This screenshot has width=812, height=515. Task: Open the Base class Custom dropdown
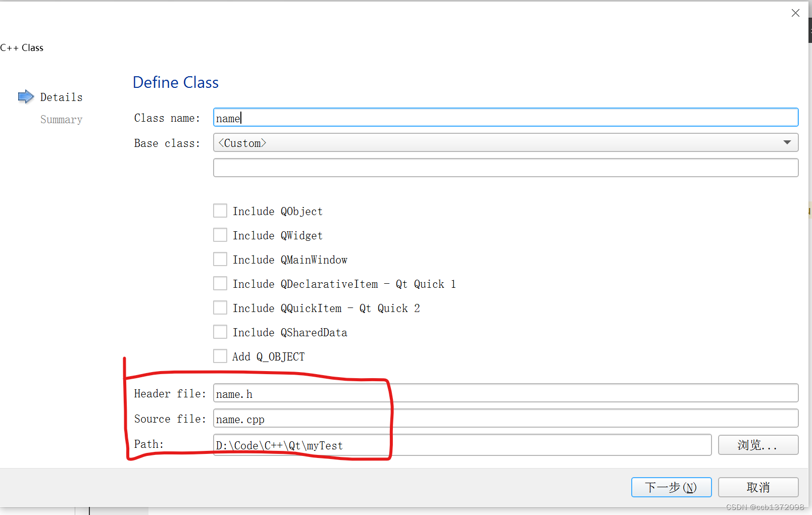pyautogui.click(x=505, y=142)
